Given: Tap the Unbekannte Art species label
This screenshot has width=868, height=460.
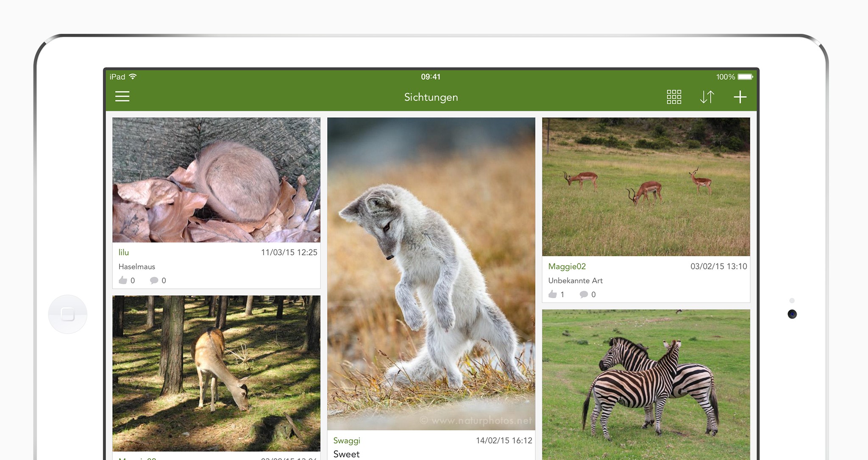Looking at the screenshot, I should click(x=575, y=281).
